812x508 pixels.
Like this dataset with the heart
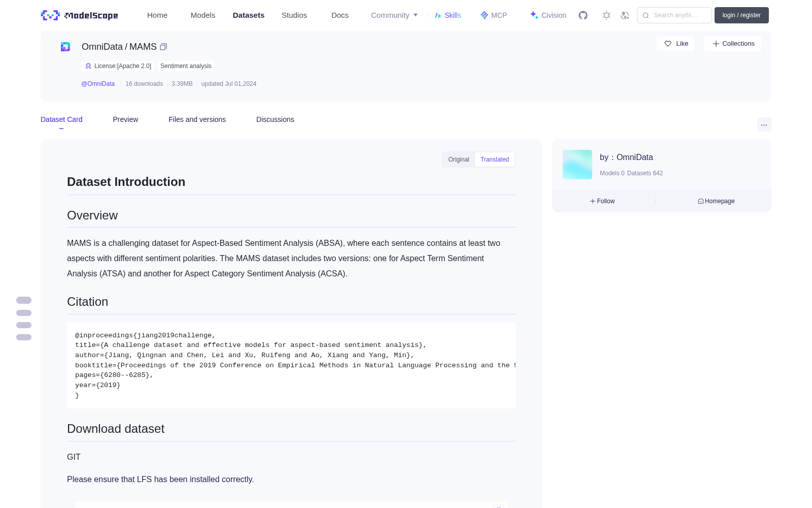click(675, 44)
